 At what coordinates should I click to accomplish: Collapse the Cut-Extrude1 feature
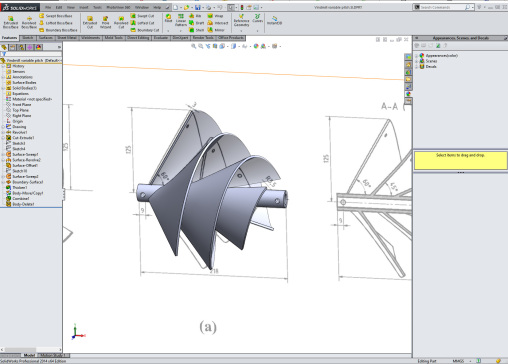pos(3,138)
